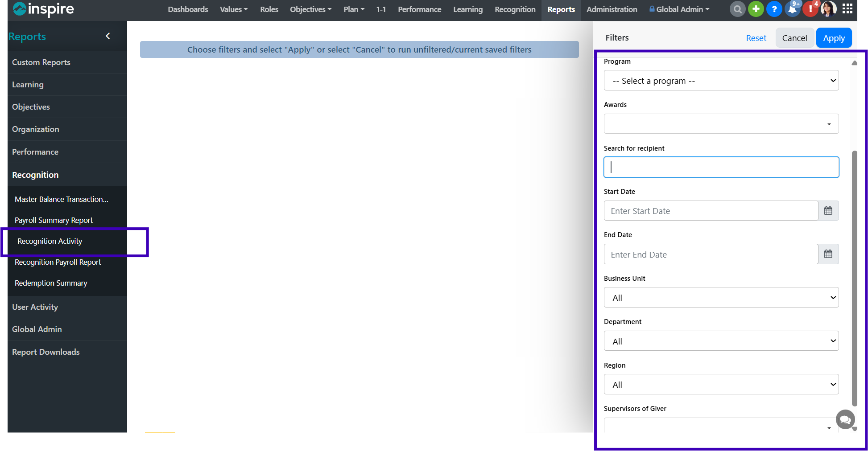
Task: Click the green plus add icon
Action: click(756, 9)
